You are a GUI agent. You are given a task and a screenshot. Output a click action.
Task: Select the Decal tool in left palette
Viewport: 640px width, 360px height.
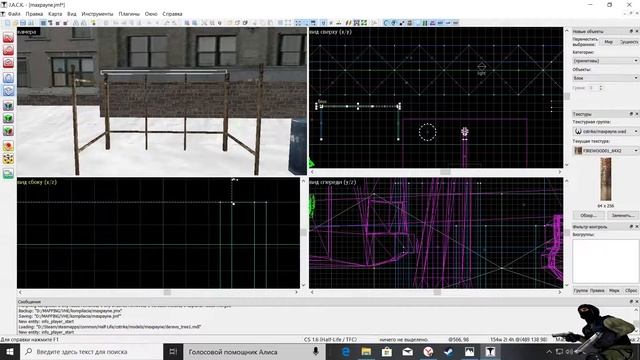8,131
